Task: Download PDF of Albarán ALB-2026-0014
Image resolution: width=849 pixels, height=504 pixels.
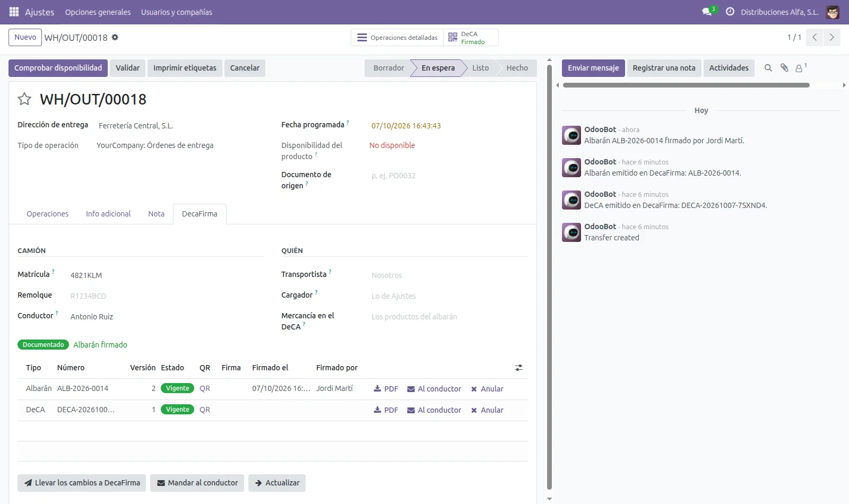Action: click(386, 389)
